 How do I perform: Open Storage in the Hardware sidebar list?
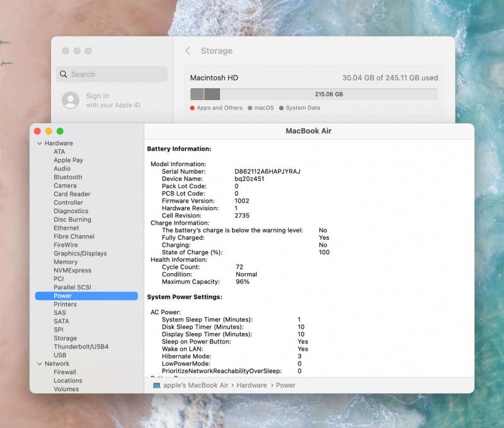point(66,339)
